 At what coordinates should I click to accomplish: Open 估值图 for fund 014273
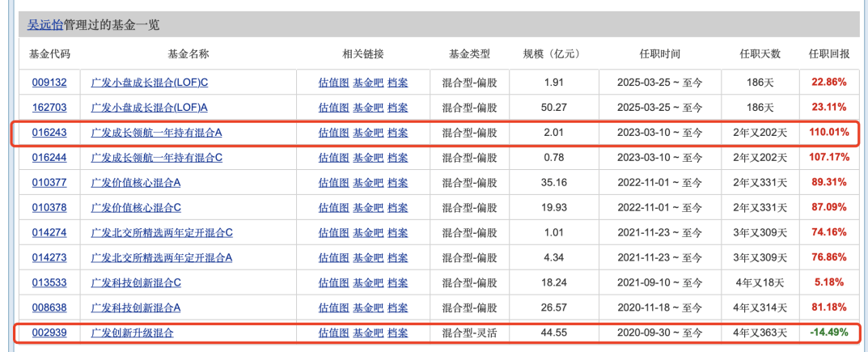point(332,258)
